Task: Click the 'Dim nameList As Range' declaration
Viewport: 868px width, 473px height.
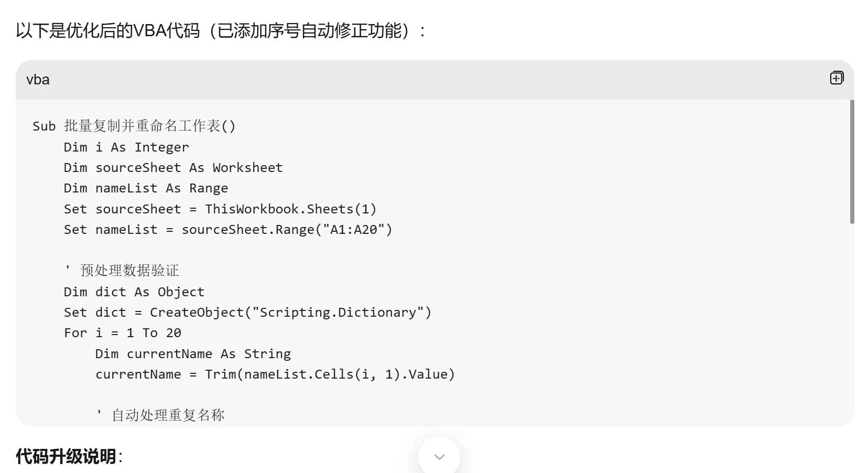Action: [146, 188]
